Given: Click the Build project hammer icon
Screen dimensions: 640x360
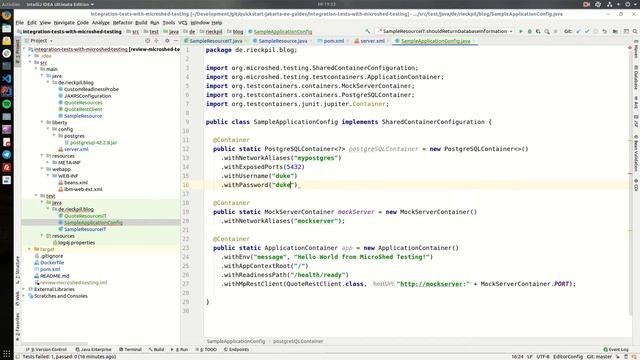Looking at the screenshot, I should 368,31.
